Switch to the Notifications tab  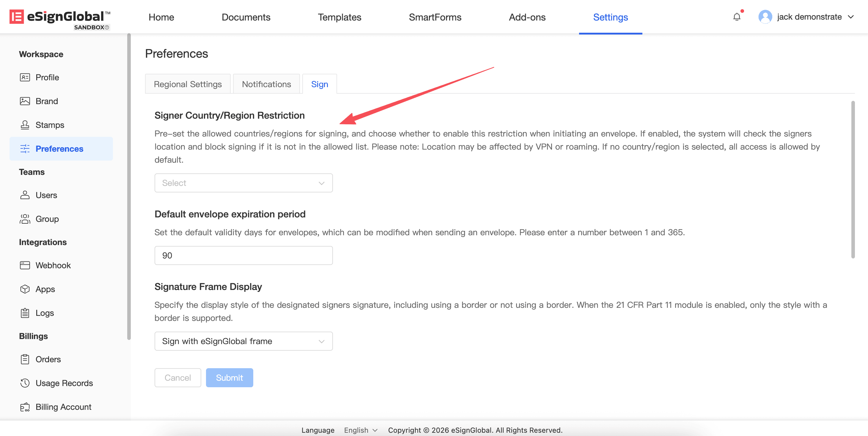(x=266, y=84)
